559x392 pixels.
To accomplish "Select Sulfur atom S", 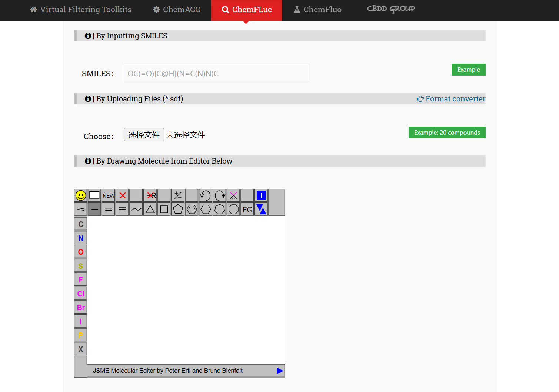I will 81,266.
